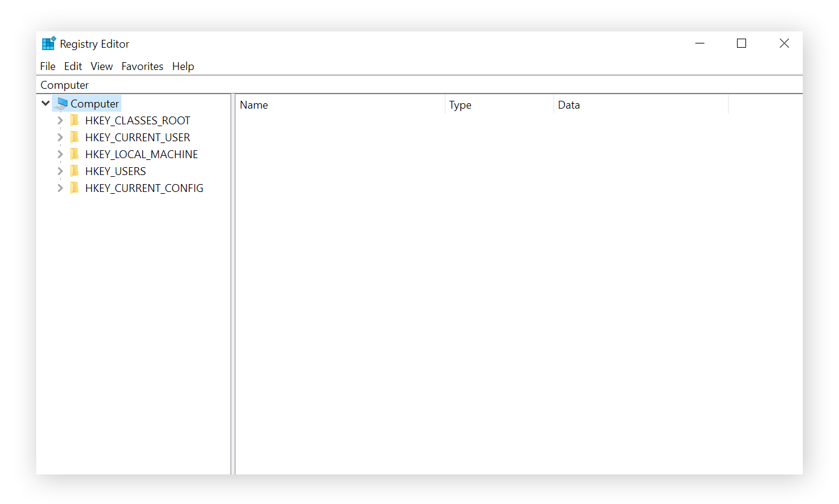The height and width of the screenshot is (504, 839).
Task: Expand the HKEY_LOCAL_MACHINE key
Action: [x=60, y=154]
